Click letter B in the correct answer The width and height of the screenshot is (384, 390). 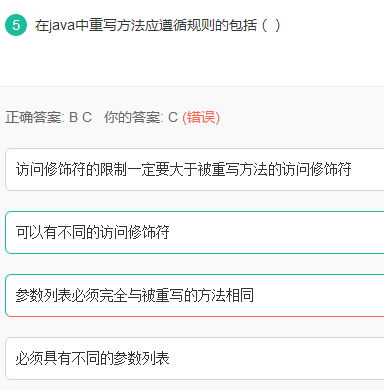[x=73, y=117]
